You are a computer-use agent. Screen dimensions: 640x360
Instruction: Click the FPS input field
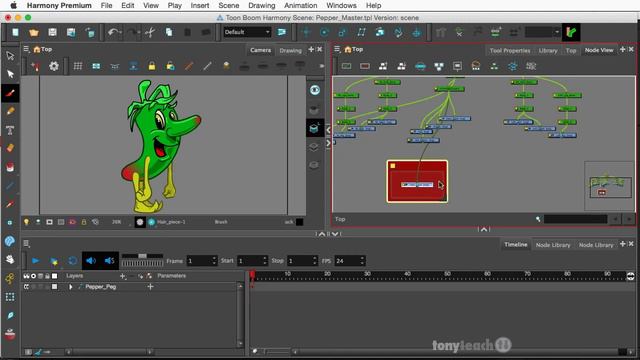pyautogui.click(x=349, y=261)
